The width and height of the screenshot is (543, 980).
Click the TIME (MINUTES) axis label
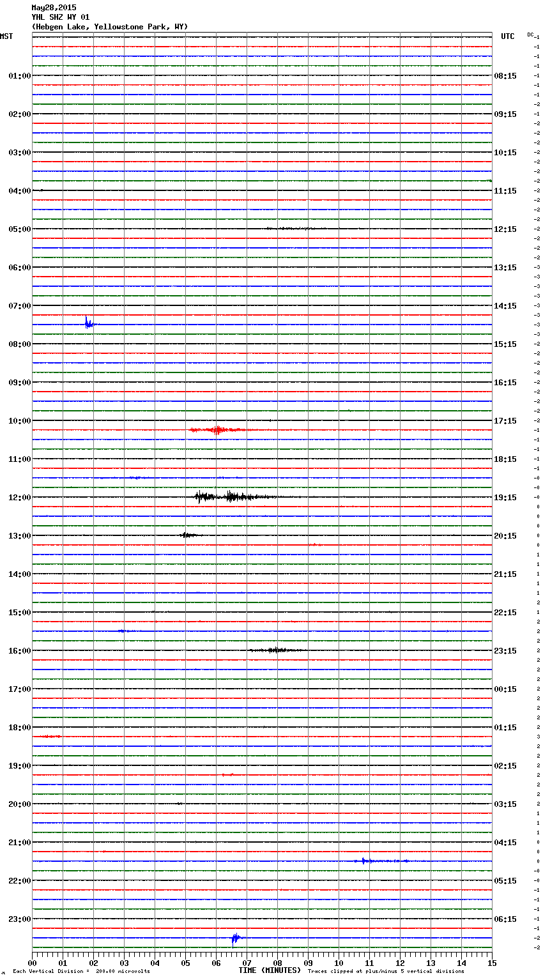269,970
